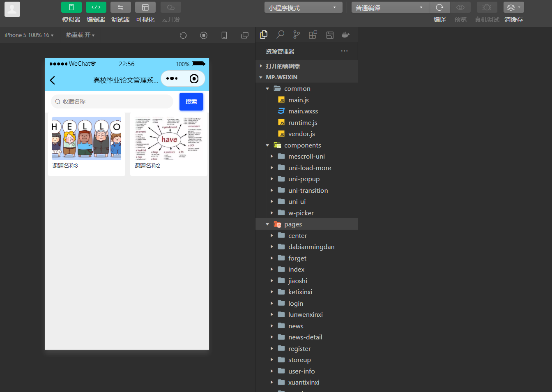The height and width of the screenshot is (392, 552).
Task: Expand the xuantixinxi folder
Action: (306, 383)
